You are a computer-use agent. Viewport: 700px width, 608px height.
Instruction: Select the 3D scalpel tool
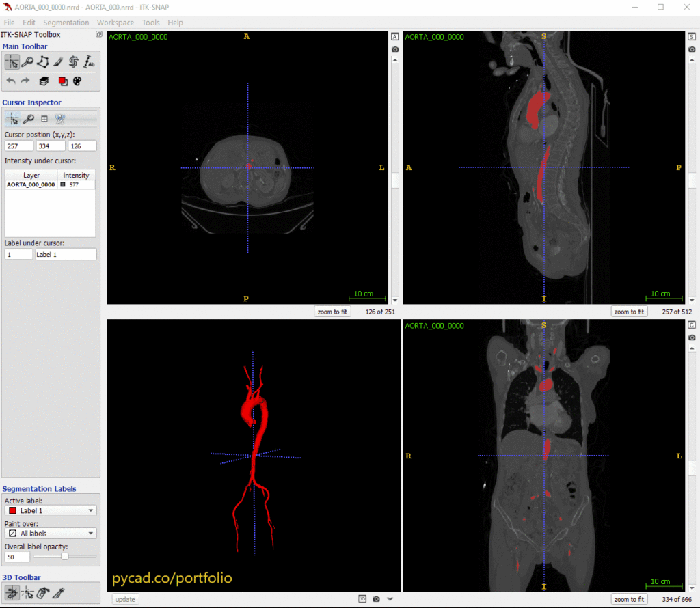pos(59,593)
